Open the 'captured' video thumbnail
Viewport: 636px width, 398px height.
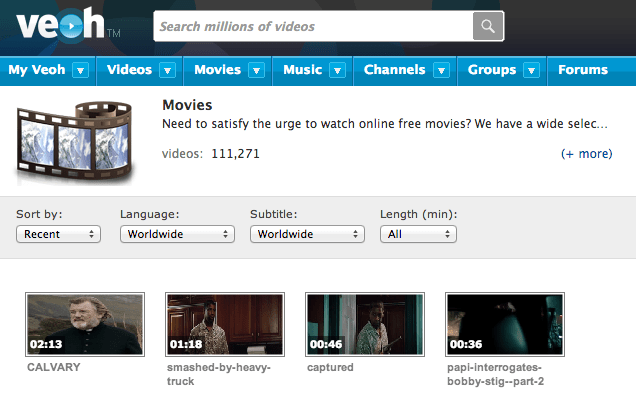[x=365, y=324]
